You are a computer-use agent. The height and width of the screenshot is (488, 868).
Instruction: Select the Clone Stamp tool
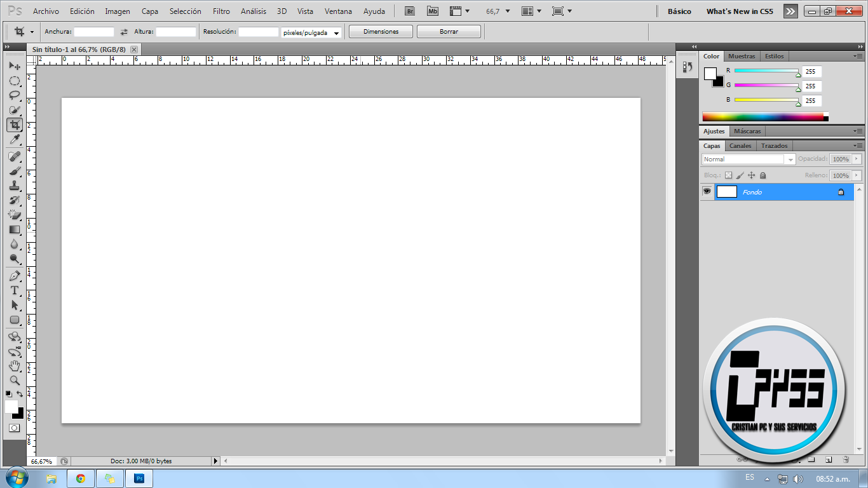(x=14, y=186)
